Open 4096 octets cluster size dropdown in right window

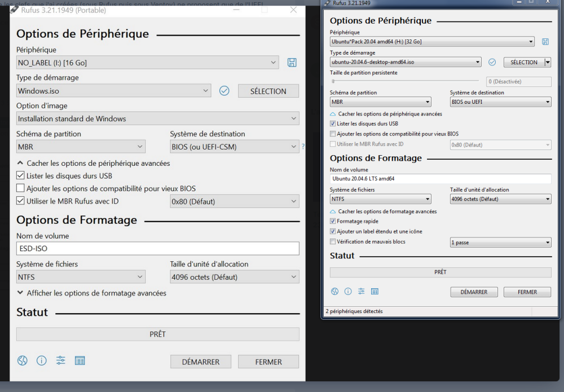[x=500, y=199]
